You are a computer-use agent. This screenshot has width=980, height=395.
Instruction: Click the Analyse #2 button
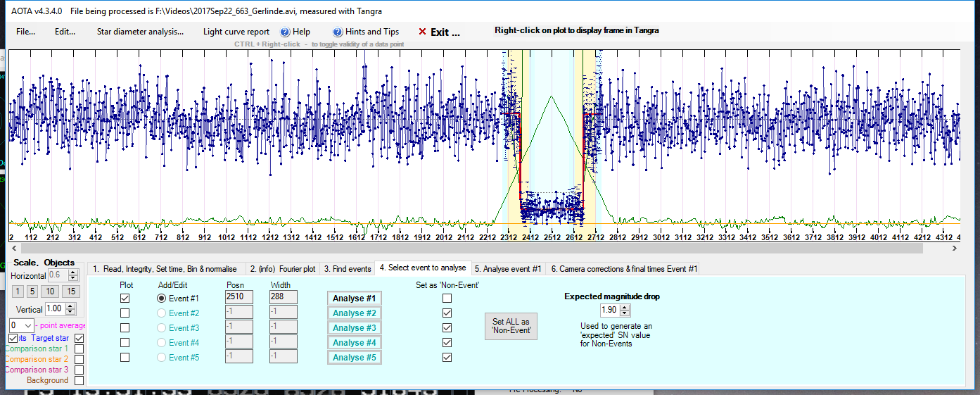click(x=355, y=313)
